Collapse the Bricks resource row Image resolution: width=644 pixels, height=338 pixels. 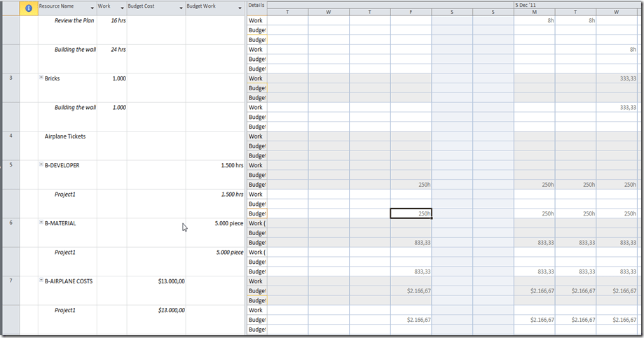coord(41,78)
